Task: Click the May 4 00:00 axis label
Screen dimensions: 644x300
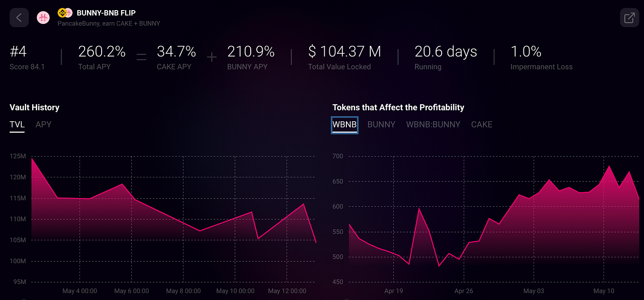Action: pos(80,291)
